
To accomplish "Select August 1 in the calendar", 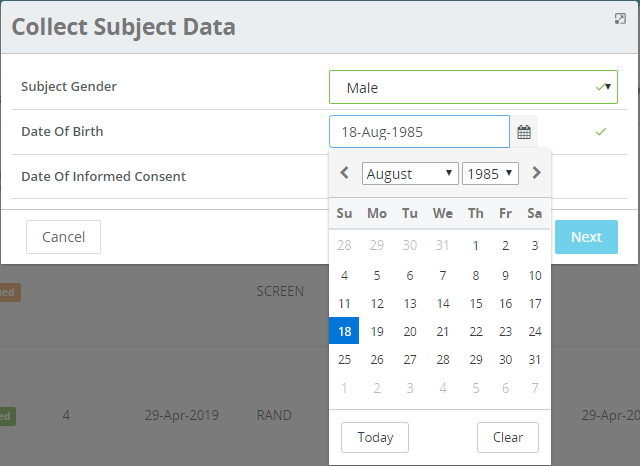I will point(476,246).
